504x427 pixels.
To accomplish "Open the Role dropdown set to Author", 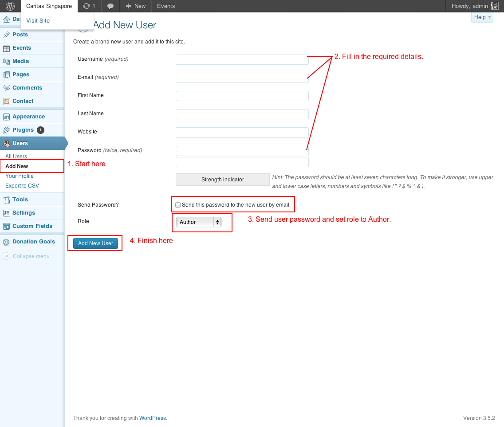I will (199, 222).
